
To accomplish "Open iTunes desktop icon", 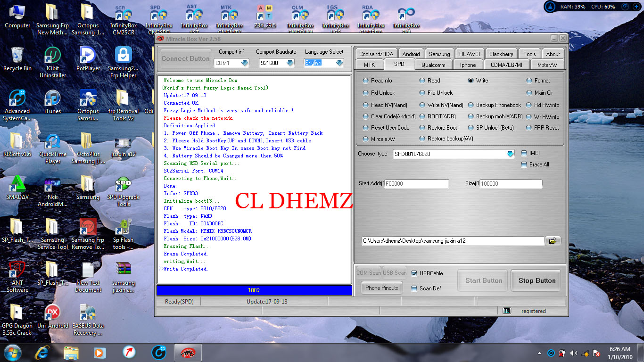I will (x=52, y=102).
